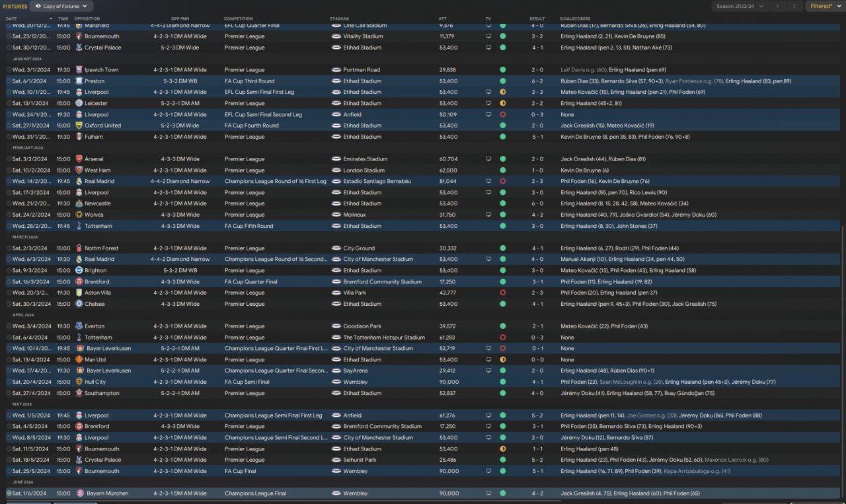Sort by the Opp Fmn column header

point(179,18)
